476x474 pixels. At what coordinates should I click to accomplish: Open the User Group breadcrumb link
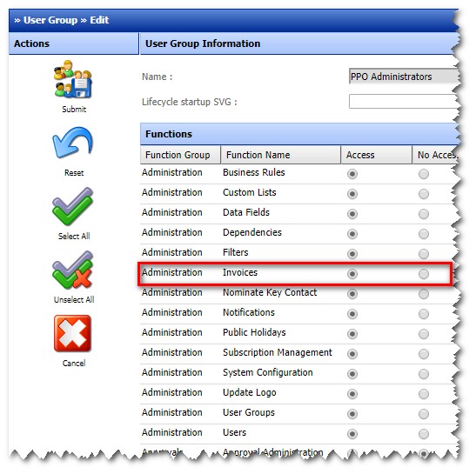[x=50, y=20]
